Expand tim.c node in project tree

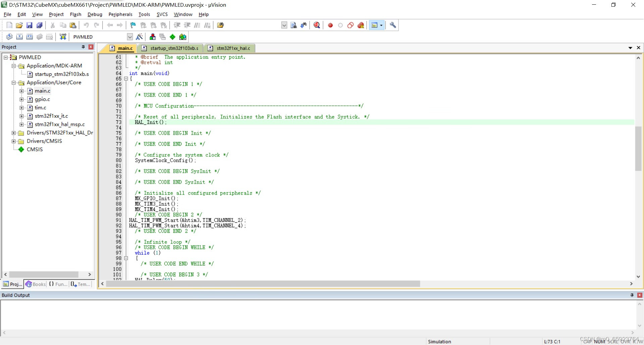click(22, 108)
